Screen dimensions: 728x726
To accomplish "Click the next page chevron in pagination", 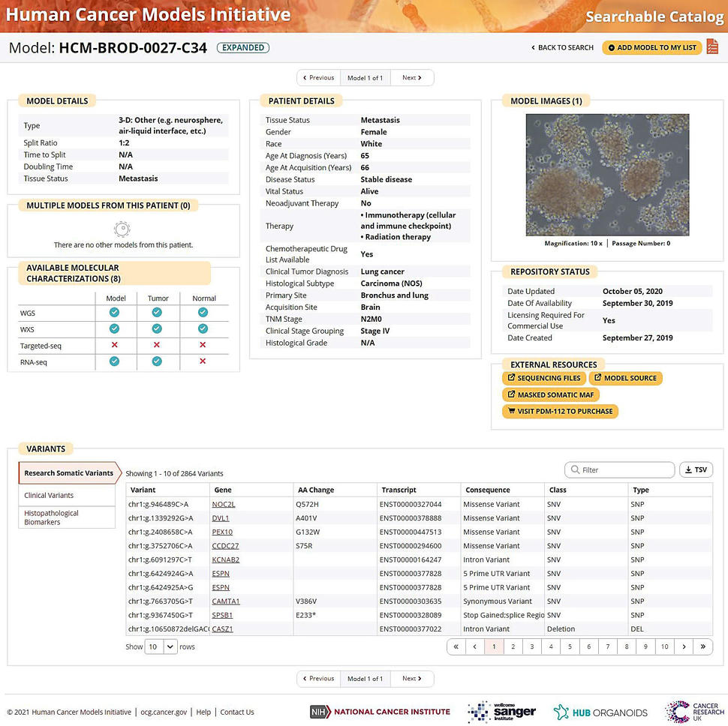I will pos(684,646).
